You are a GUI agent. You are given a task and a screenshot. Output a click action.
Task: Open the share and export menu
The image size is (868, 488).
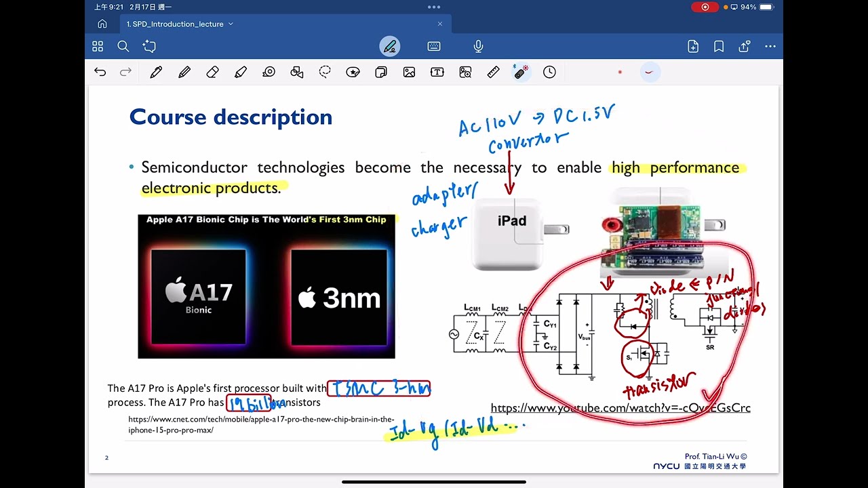click(744, 46)
